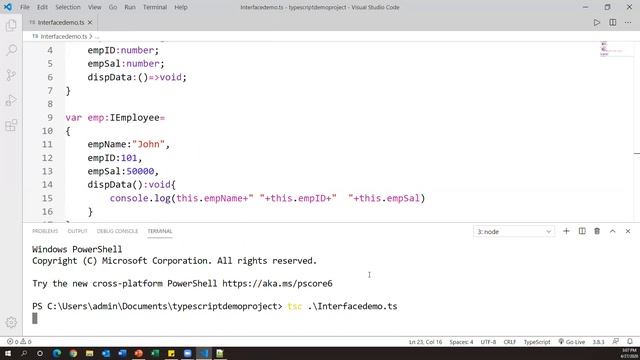Open the Selection menu
This screenshot has width=640, height=360.
[68, 7]
